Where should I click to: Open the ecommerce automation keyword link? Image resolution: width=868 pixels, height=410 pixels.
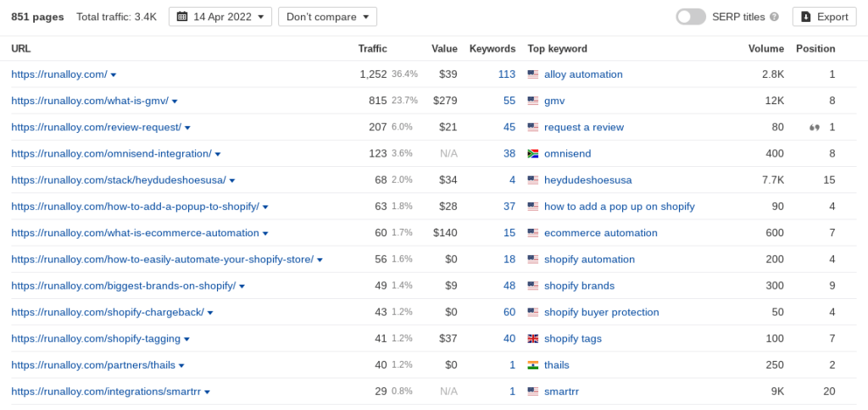[x=601, y=233]
